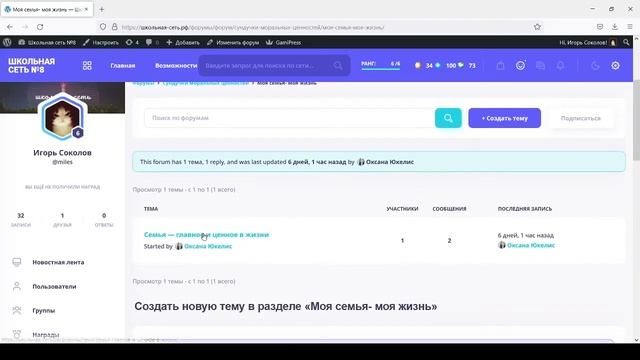Viewport: 640px width, 360px height.
Task: Click the '32 записи' profile stat
Action: click(x=21, y=220)
